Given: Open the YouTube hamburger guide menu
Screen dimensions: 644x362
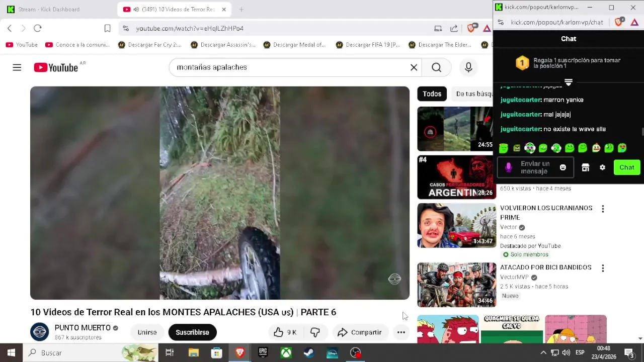Looking at the screenshot, I should pyautogui.click(x=17, y=67).
